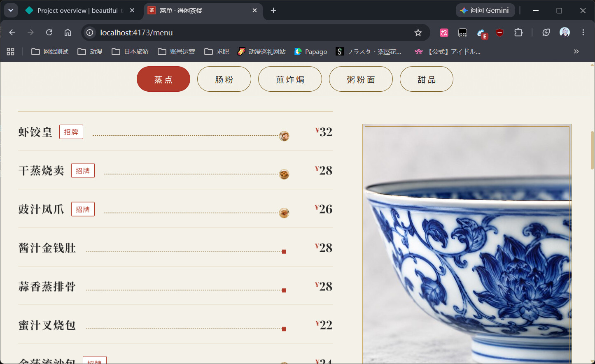
Task: Open the Extensions puzzle-piece menu
Action: pos(518,32)
